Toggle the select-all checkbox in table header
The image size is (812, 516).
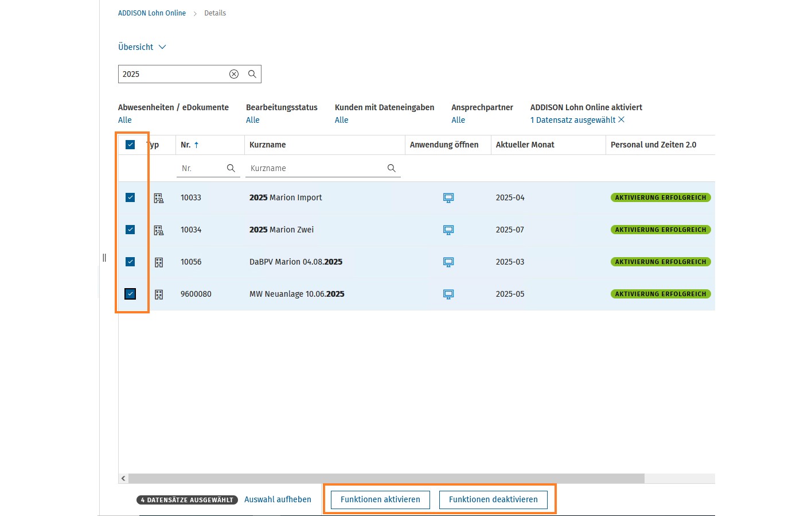pyautogui.click(x=130, y=145)
